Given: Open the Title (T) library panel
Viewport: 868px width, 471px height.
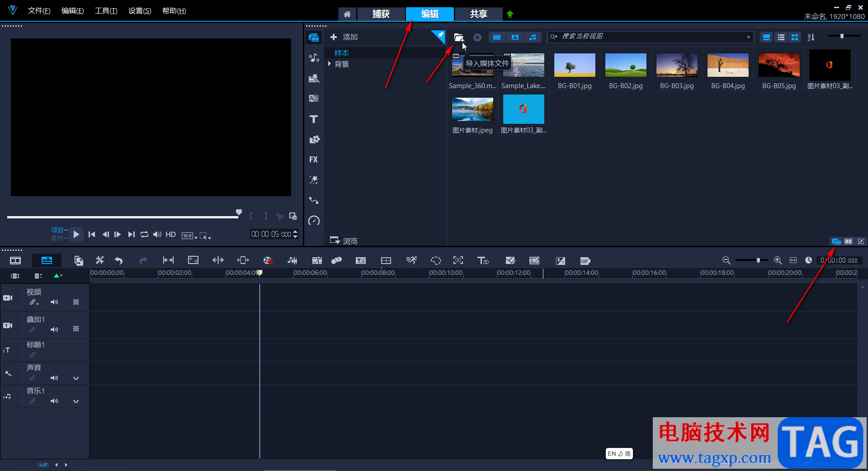Looking at the screenshot, I should click(x=314, y=119).
